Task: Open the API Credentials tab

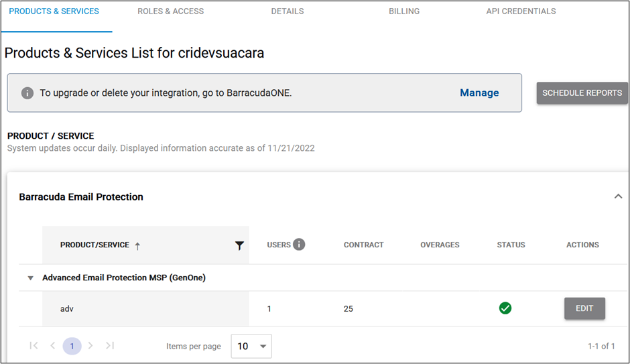Action: pos(521,11)
